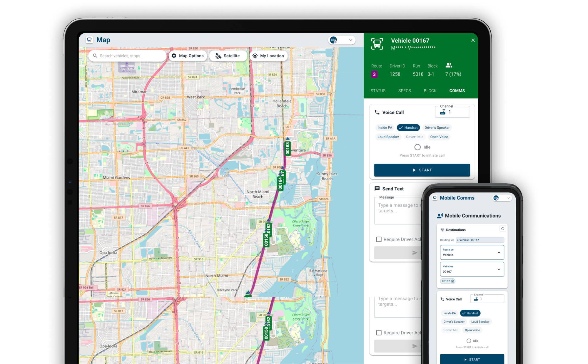
Task: Enable Open Voice in tablet Voice Call
Action: pos(439,137)
